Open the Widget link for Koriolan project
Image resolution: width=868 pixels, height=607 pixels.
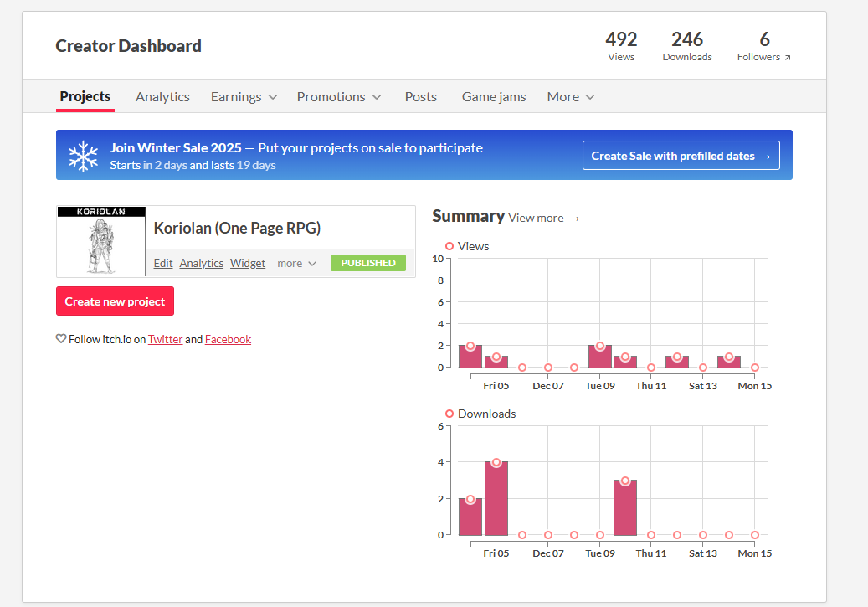248,263
